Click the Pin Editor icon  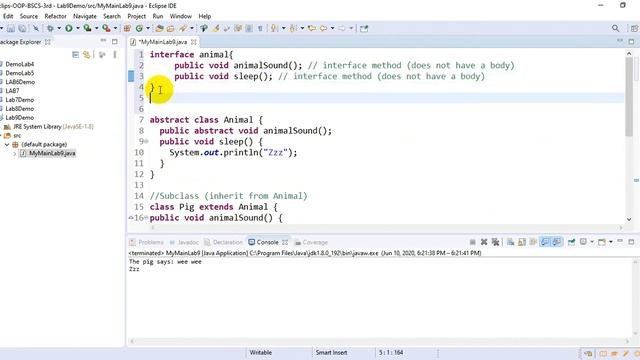364,28
